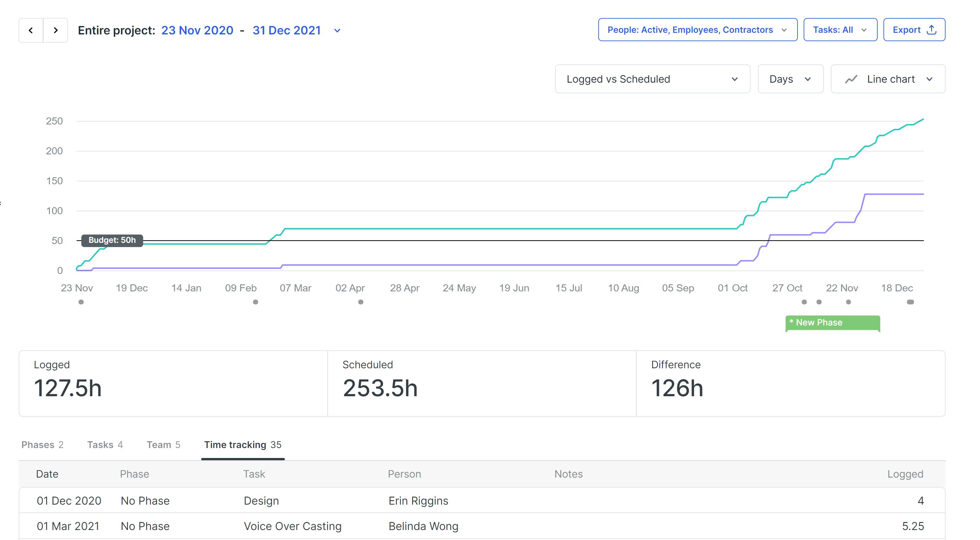Click the 23 Nov 2020 start date
980x540 pixels.
point(197,31)
